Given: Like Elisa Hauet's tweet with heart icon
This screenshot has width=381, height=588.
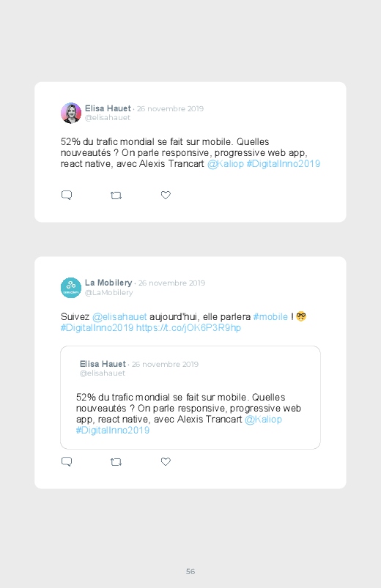Looking at the screenshot, I should (x=166, y=195).
